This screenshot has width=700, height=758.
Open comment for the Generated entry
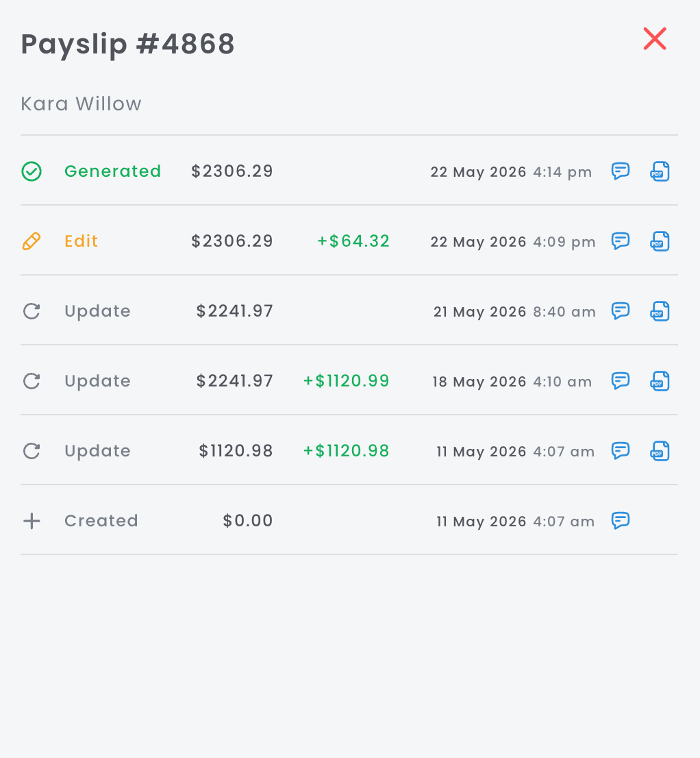[621, 171]
